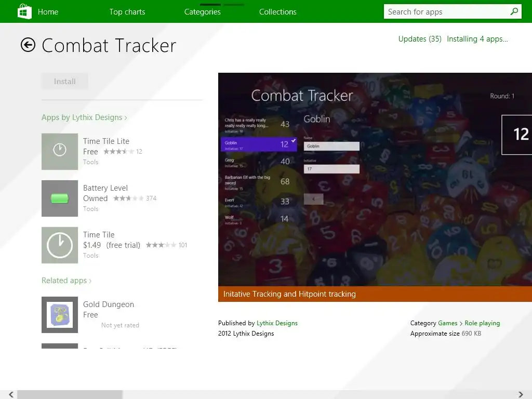532x399 pixels.
Task: Expand Related apps list
Action: coord(66,281)
